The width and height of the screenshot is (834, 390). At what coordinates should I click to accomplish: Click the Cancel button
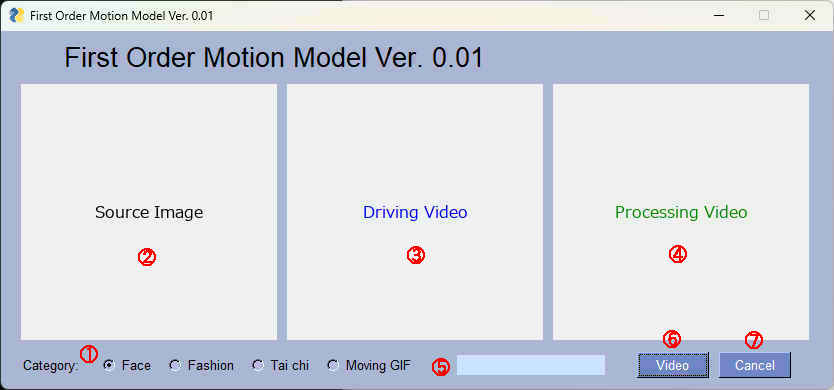pos(755,366)
